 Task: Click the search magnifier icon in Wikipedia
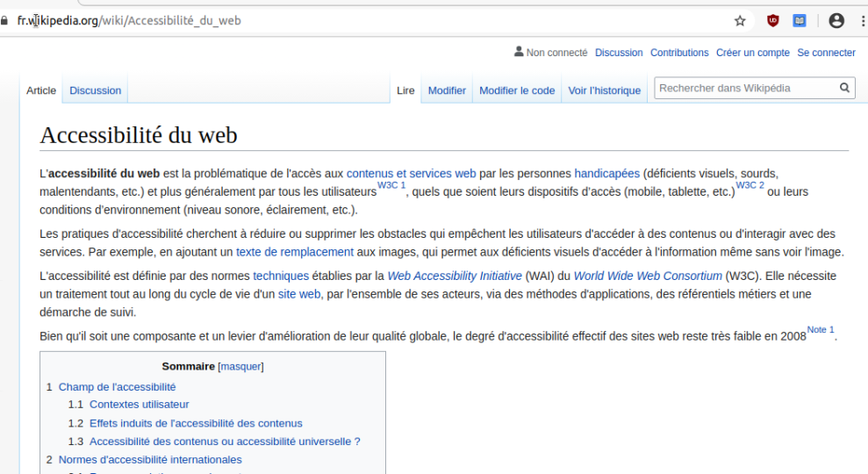pos(844,88)
